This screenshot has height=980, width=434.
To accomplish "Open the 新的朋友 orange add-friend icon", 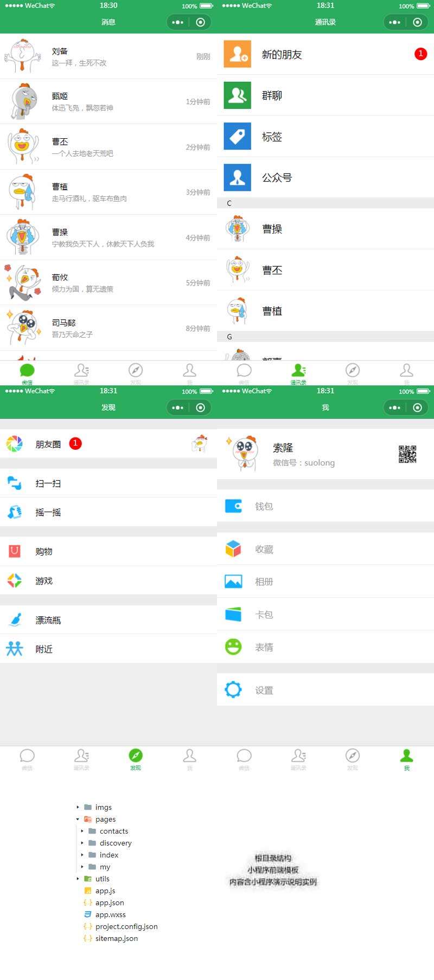I will 237,54.
